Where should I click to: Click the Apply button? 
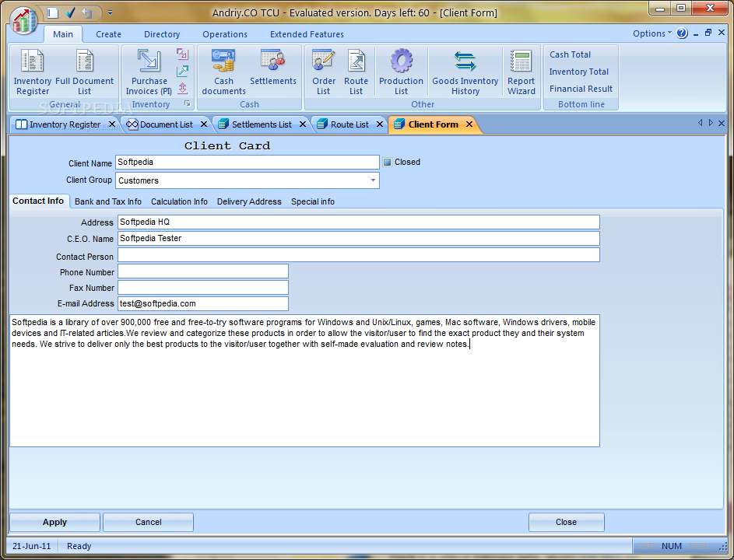point(54,522)
